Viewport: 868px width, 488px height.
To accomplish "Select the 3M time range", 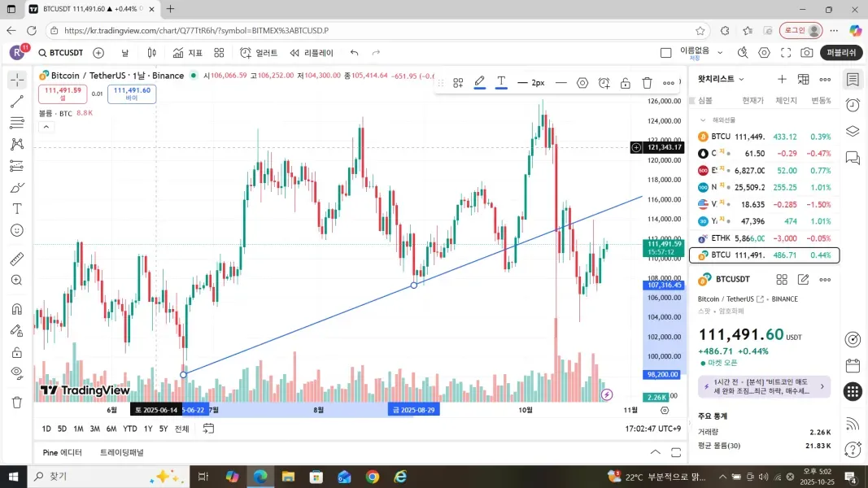I will (94, 429).
